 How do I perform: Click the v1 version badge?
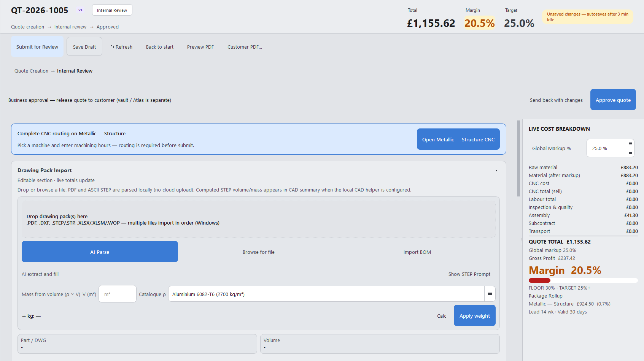[80, 10]
